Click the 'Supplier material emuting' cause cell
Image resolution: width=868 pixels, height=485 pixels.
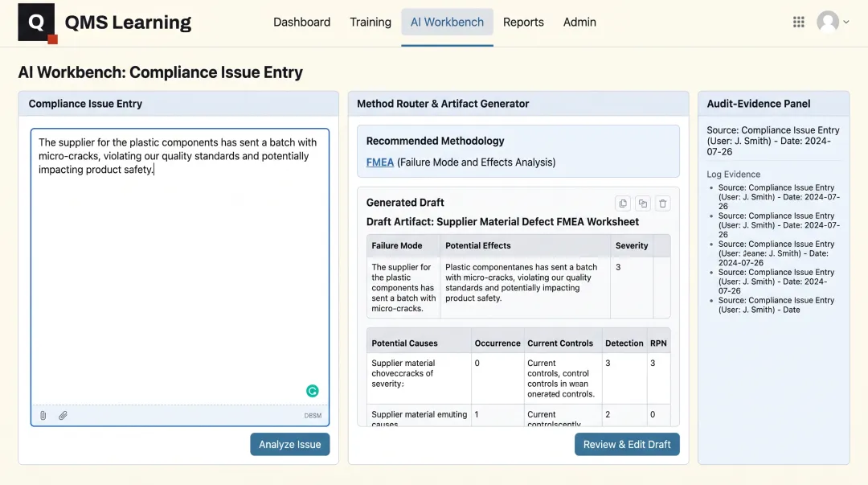pyautogui.click(x=419, y=416)
